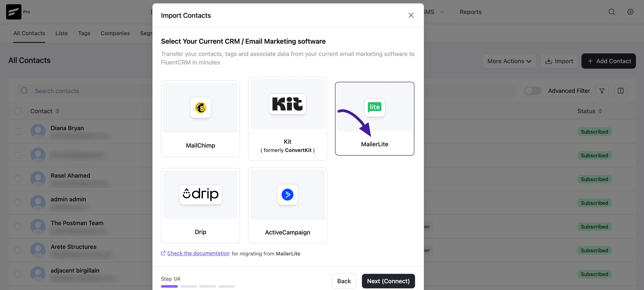Close the Import Contacts dialog
This screenshot has height=290, width=644.
click(x=411, y=15)
